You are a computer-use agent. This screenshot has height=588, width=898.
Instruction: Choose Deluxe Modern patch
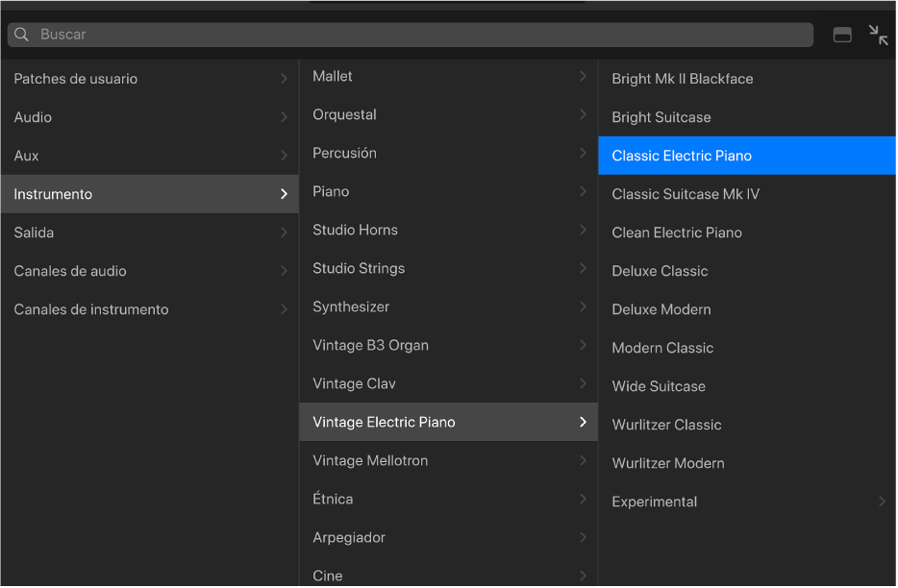747,309
